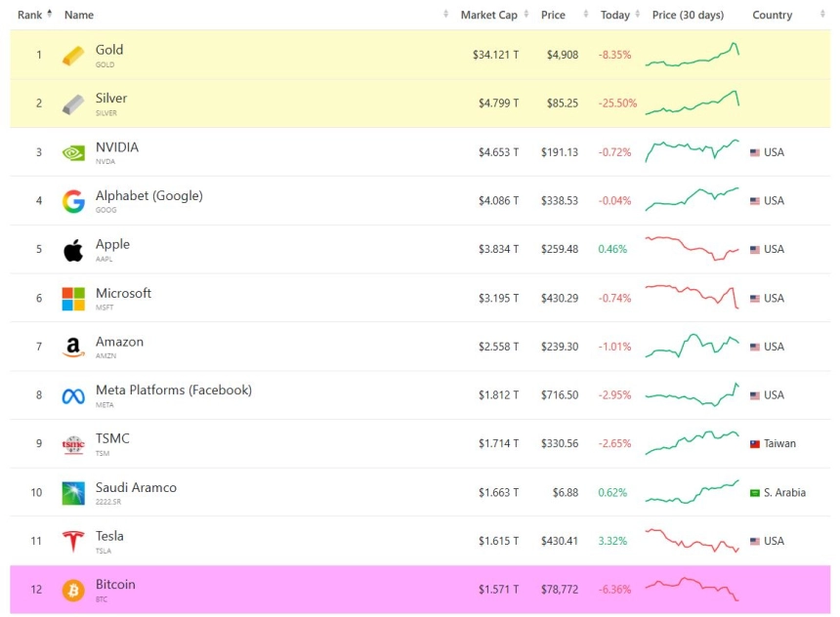Viewport: 840px width, 617px height.
Task: View Bitcoin 30-day price sparkline
Action: coord(692,589)
